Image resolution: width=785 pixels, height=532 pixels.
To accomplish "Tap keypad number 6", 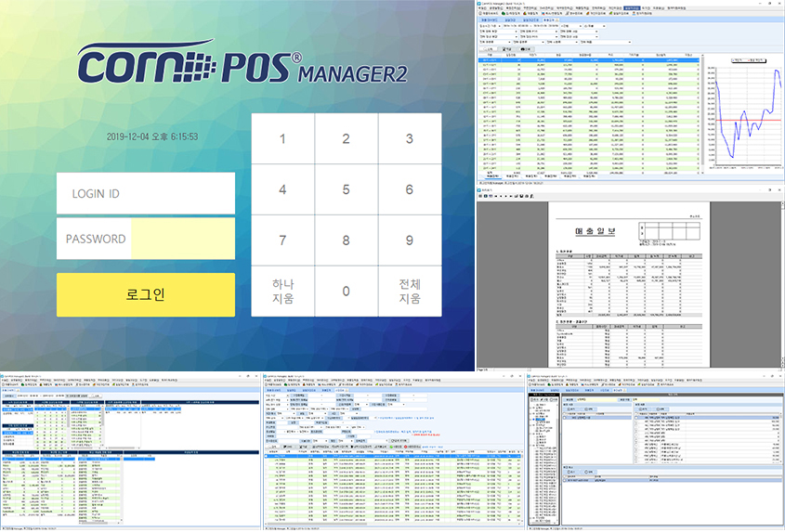I will point(410,189).
